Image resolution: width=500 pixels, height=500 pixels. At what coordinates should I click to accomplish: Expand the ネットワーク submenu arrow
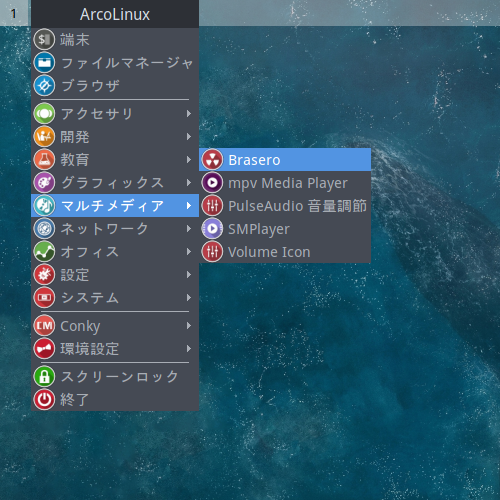pos(189,229)
